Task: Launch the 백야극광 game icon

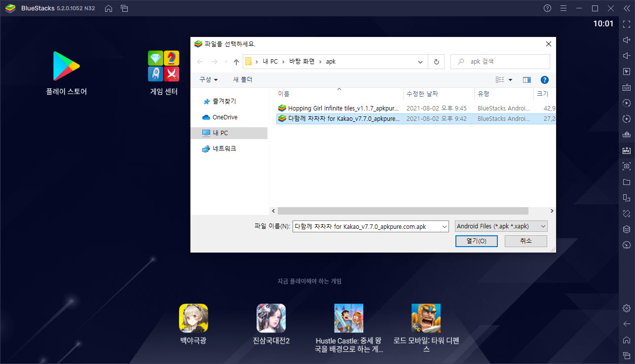Action: (x=193, y=318)
